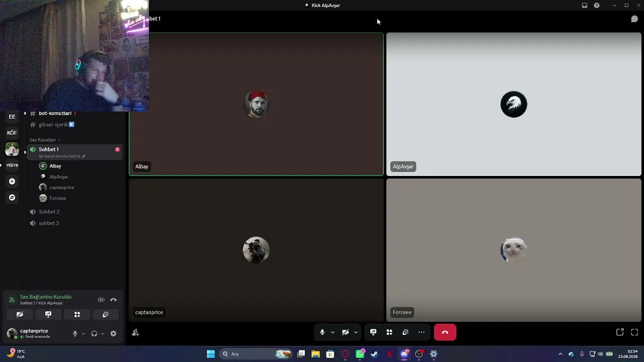Screen dimensions: 644x362
Task: Show the voice channel chat
Action: (634, 19)
